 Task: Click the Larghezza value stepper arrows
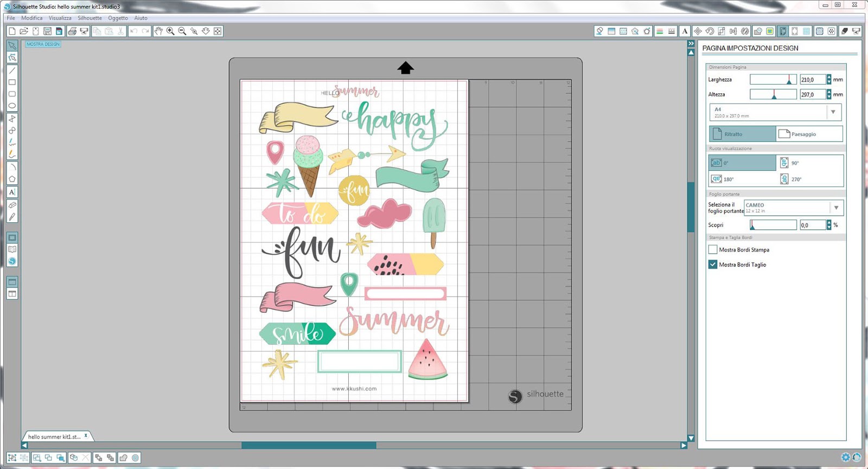[829, 80]
